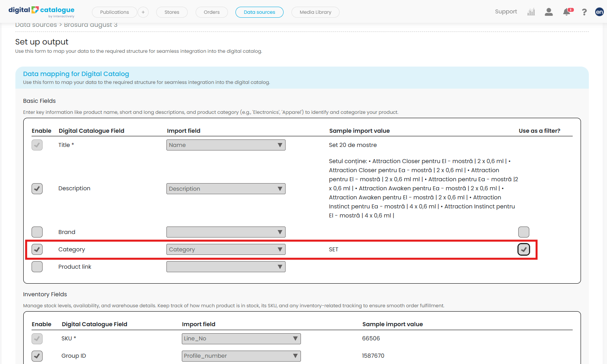Uncheck the Category use-as-filter checkbox
This screenshot has width=607, height=364.
click(523, 249)
